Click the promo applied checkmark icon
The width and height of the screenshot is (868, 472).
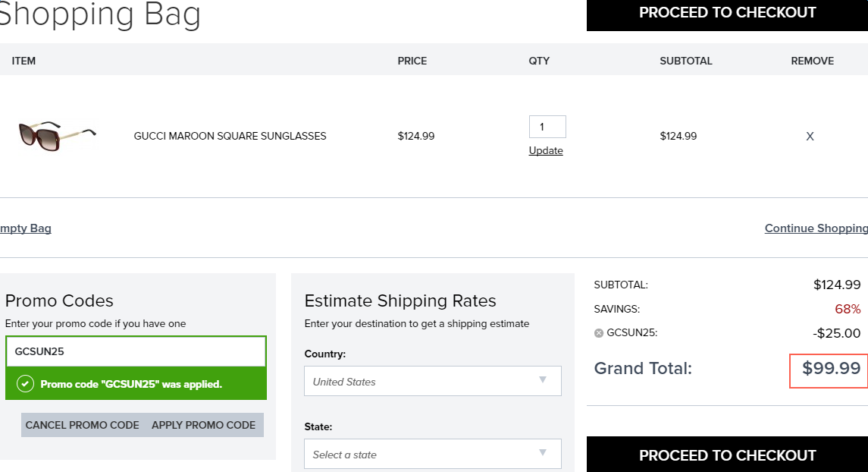pyautogui.click(x=25, y=384)
